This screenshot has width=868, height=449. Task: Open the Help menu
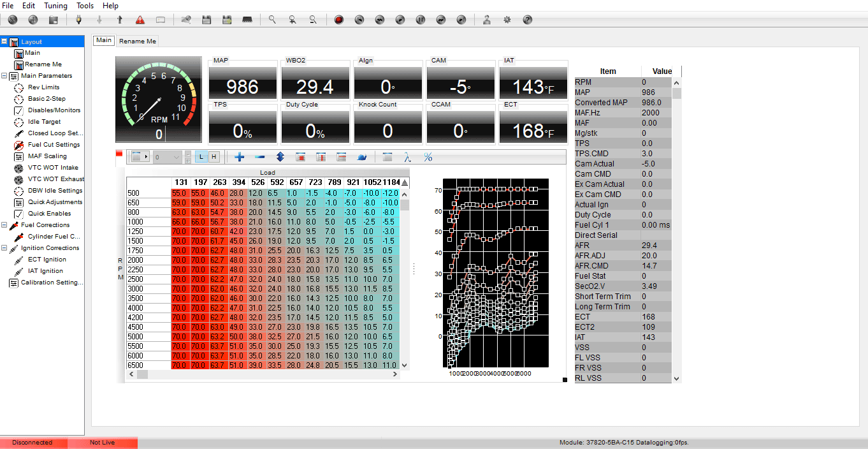click(110, 5)
